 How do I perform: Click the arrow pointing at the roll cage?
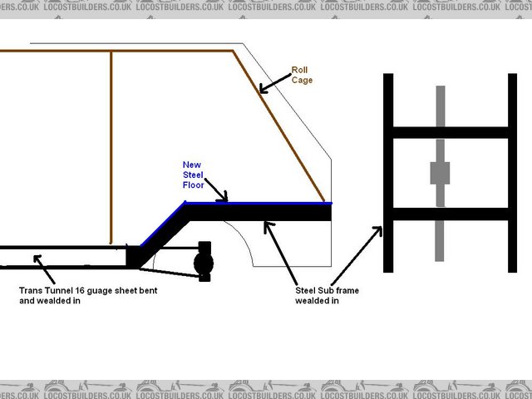click(273, 81)
